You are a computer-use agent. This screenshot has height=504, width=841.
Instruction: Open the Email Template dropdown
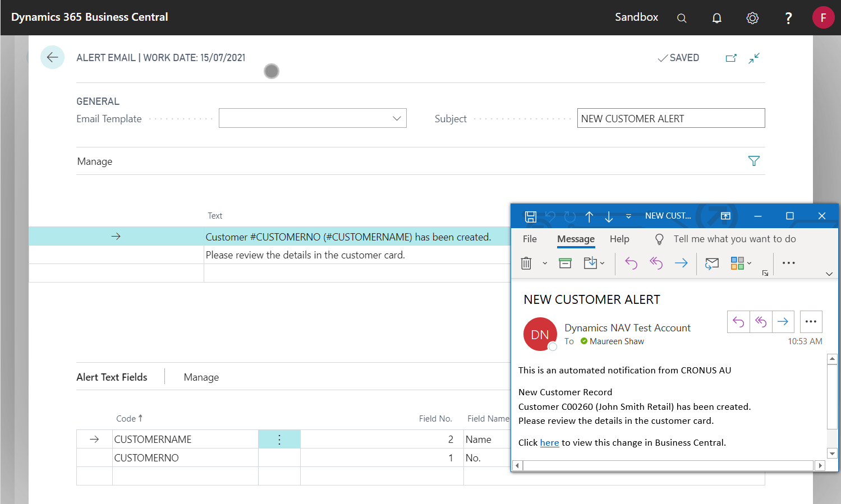[x=397, y=118]
